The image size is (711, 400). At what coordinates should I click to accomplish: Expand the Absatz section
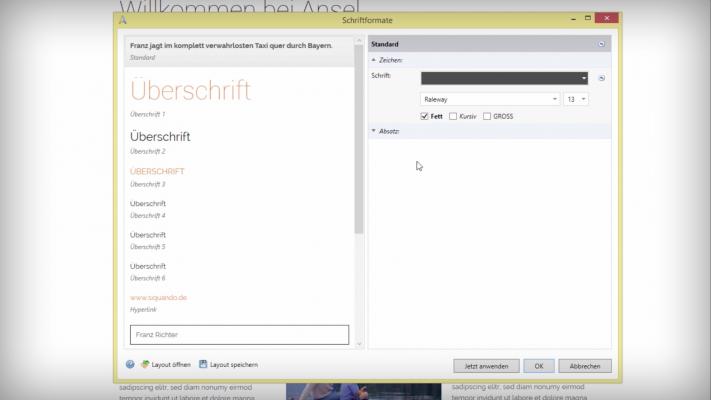coord(374,131)
